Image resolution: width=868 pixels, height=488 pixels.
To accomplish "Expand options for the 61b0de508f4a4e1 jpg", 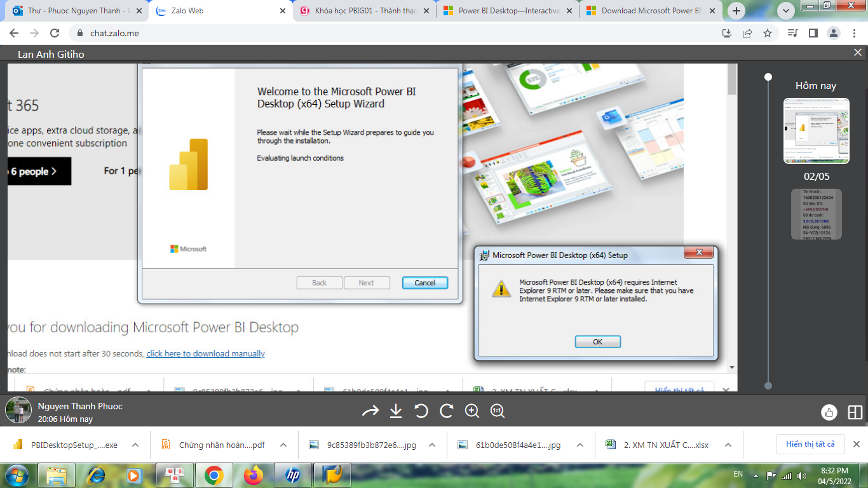I will (x=580, y=445).
